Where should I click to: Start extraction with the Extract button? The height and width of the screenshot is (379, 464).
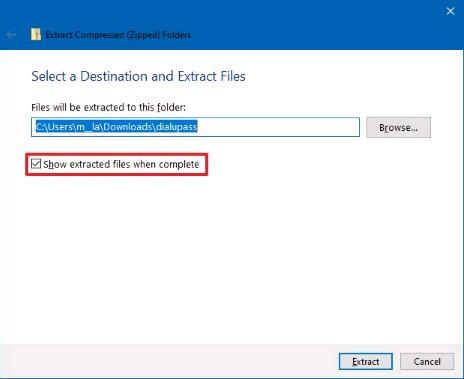coord(366,362)
